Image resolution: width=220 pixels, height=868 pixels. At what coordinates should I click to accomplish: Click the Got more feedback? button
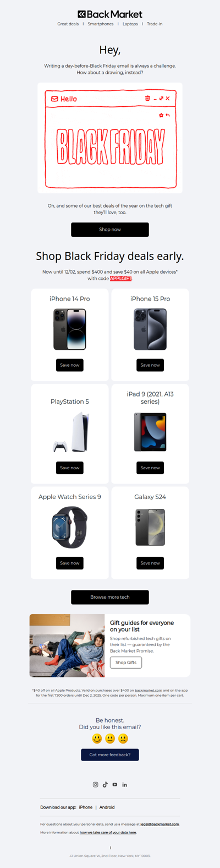point(110,755)
